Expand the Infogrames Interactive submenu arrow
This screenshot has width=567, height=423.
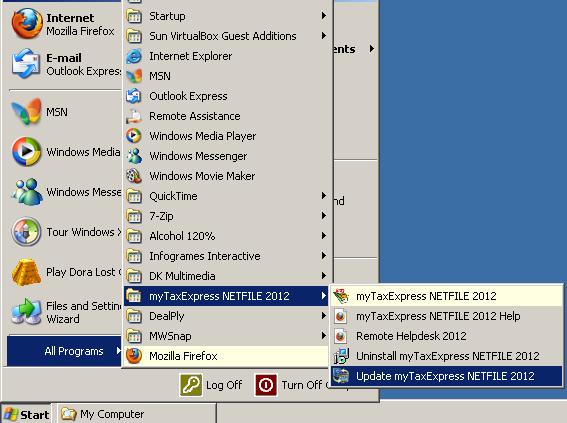point(324,256)
